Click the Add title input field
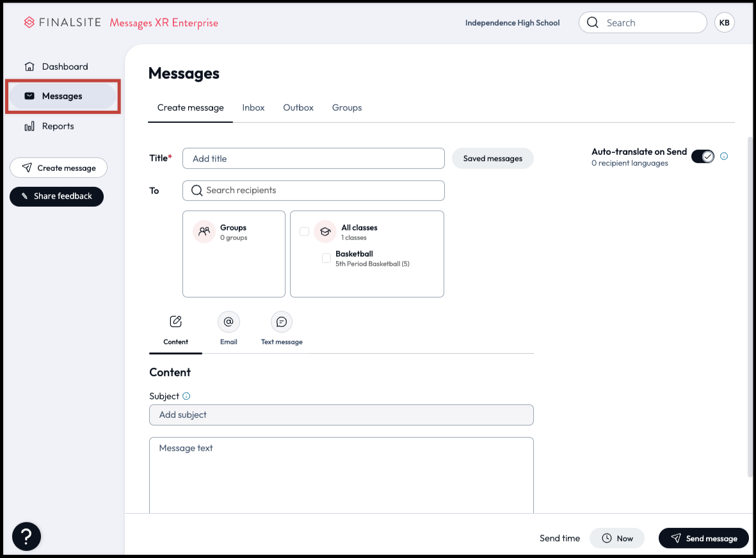756x558 pixels. coord(313,159)
